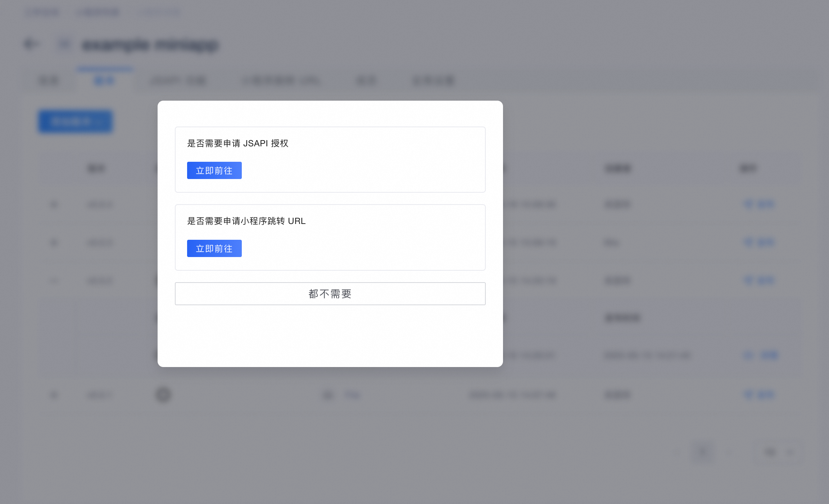
Task: Click the first breadcrumb link at top
Action: click(x=42, y=12)
